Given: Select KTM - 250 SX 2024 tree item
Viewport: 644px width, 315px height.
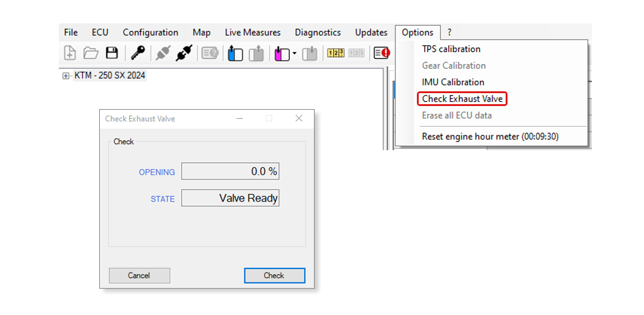Looking at the screenshot, I should (110, 75).
